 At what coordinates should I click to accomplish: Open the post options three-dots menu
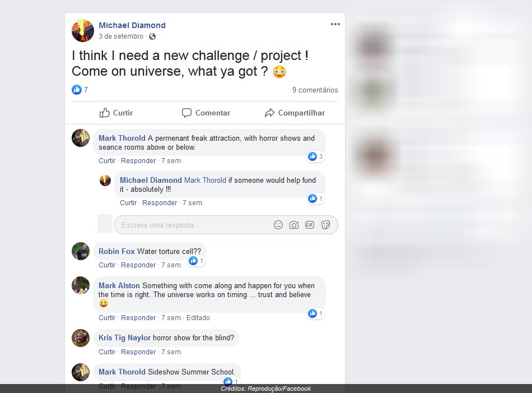click(x=335, y=24)
